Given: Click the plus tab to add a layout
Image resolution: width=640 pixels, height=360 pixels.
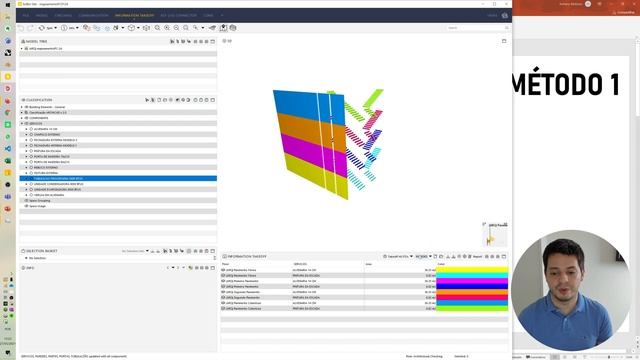Looking at the screenshot, I should [222, 16].
